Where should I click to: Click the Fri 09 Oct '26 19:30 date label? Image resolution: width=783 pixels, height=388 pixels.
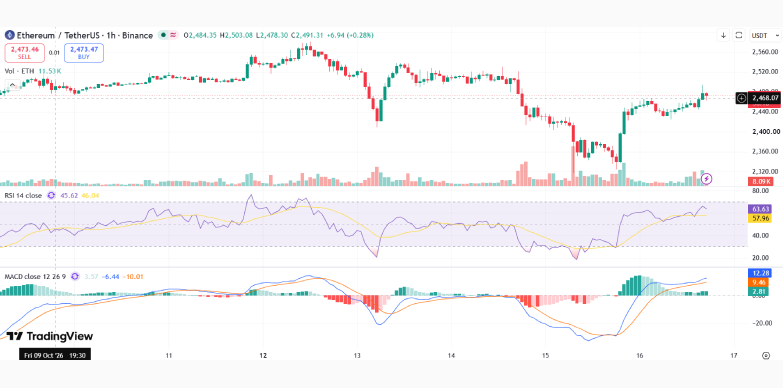pyautogui.click(x=55, y=355)
